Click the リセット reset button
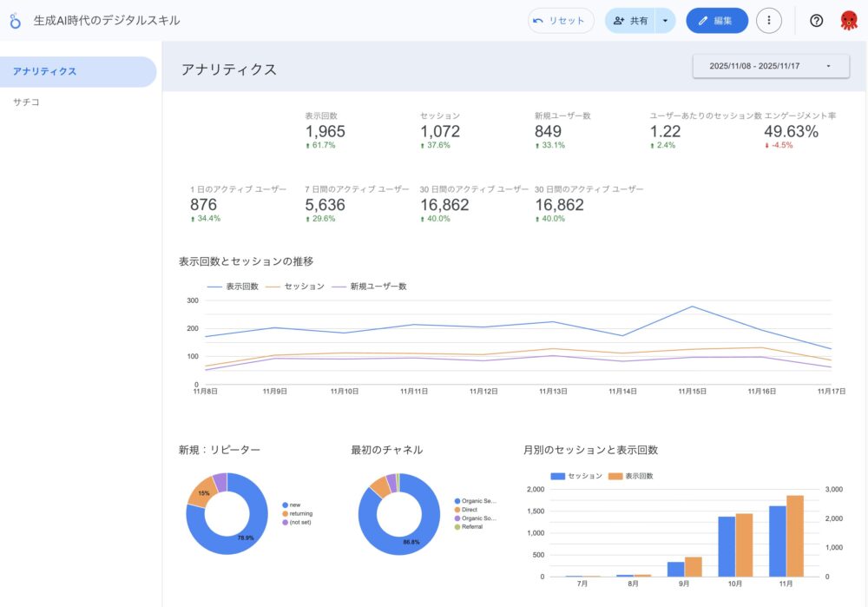 [561, 21]
